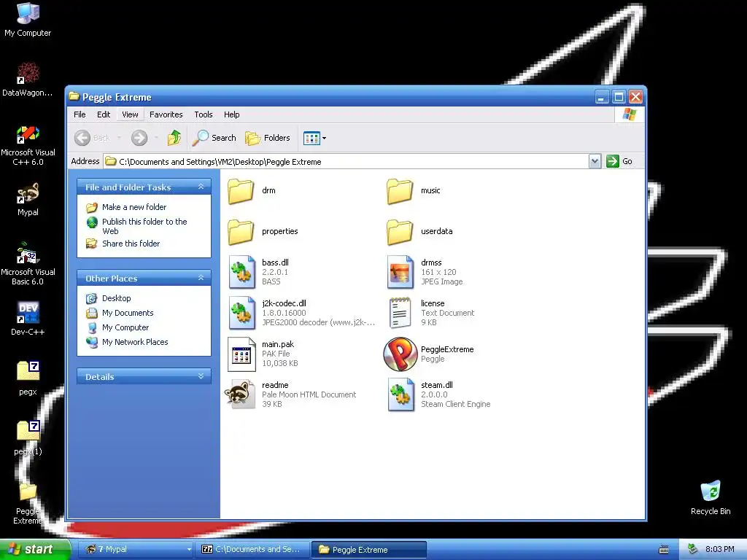This screenshot has height=560, width=747.
Task: Select the bass.dll file icon
Action: tap(242, 272)
